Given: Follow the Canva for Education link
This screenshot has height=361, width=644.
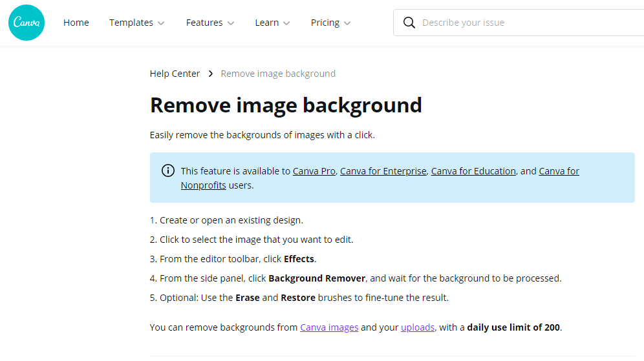Looking at the screenshot, I should [x=473, y=171].
